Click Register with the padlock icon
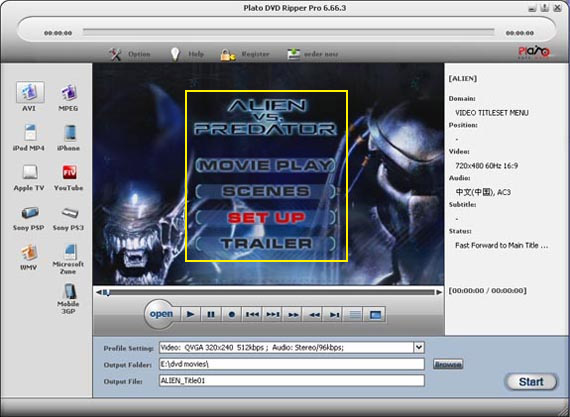The image size is (570, 417). click(x=245, y=54)
